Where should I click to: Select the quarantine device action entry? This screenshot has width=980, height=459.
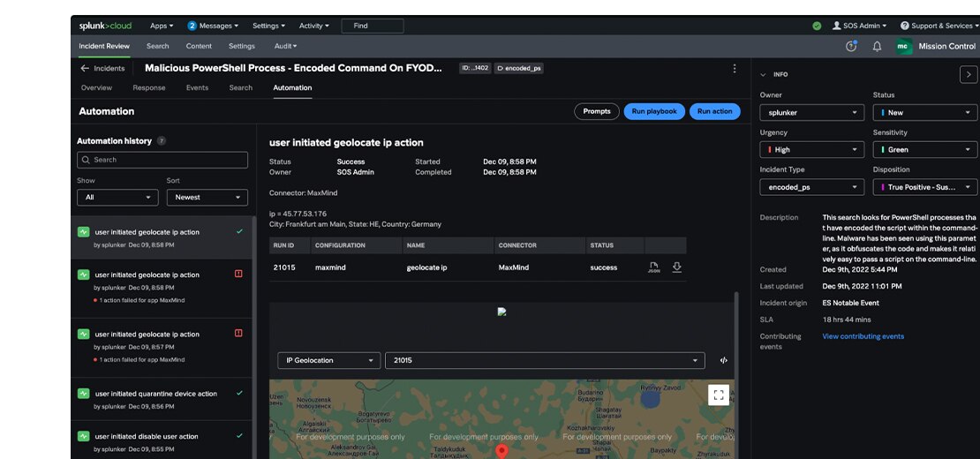pyautogui.click(x=162, y=400)
